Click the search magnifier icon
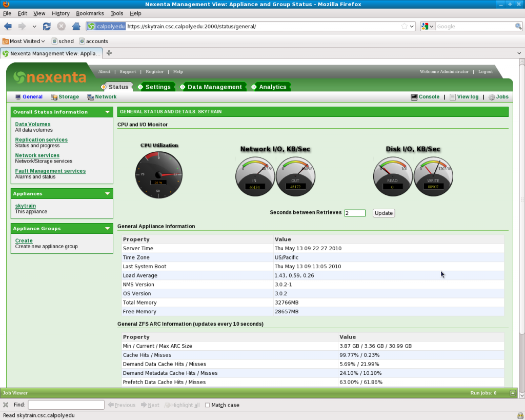 coord(518,27)
